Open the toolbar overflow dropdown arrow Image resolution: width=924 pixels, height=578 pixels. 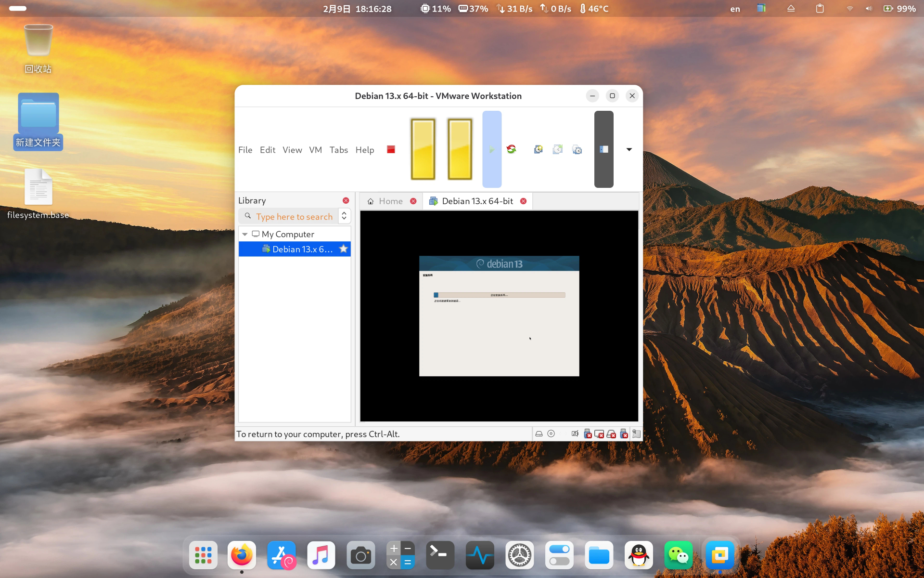(x=629, y=149)
